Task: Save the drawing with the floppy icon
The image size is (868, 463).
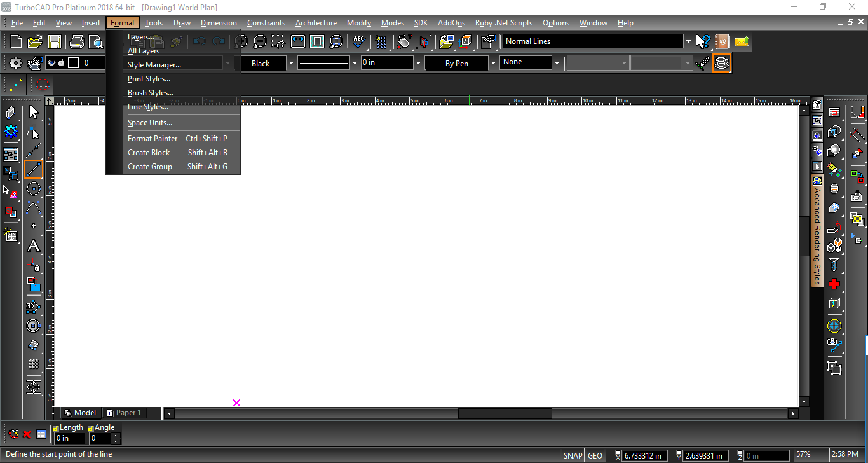Action: pyautogui.click(x=55, y=42)
